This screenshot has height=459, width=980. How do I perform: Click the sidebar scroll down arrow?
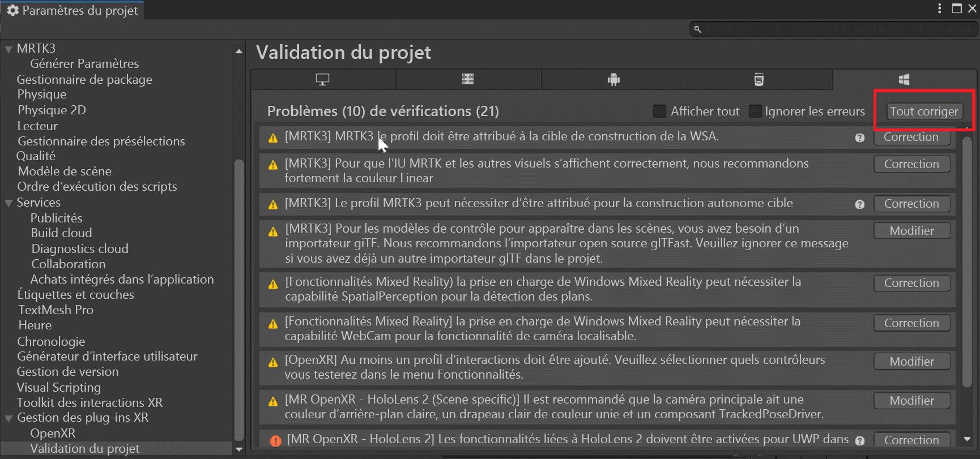pyautogui.click(x=239, y=449)
